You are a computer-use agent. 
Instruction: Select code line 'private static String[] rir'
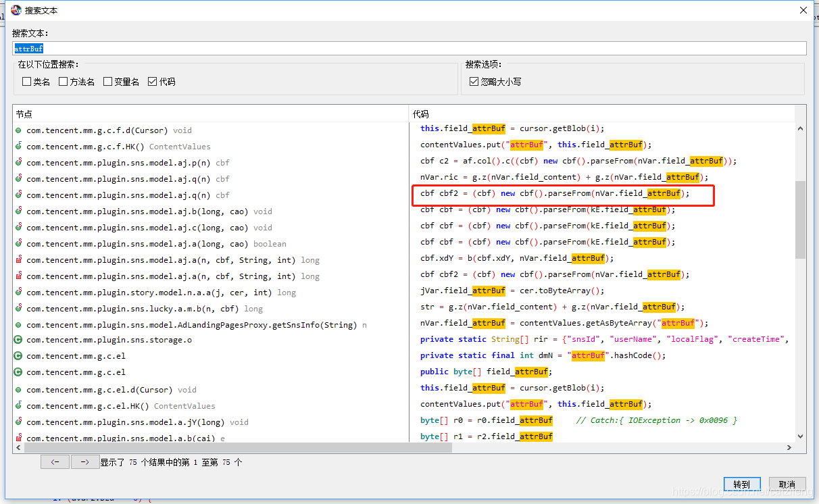[x=605, y=339]
